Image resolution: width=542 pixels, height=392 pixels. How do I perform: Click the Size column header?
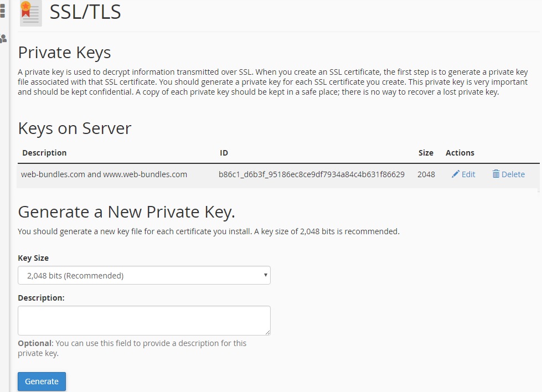click(x=426, y=153)
